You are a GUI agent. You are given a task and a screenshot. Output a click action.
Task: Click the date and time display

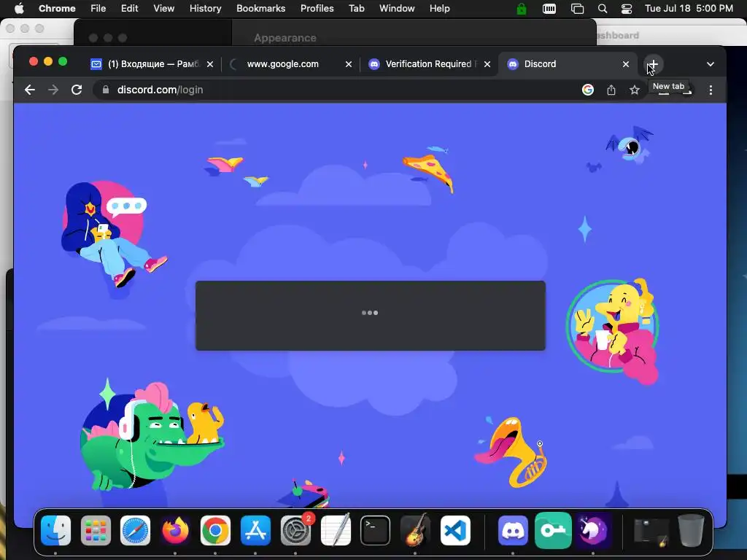click(689, 9)
